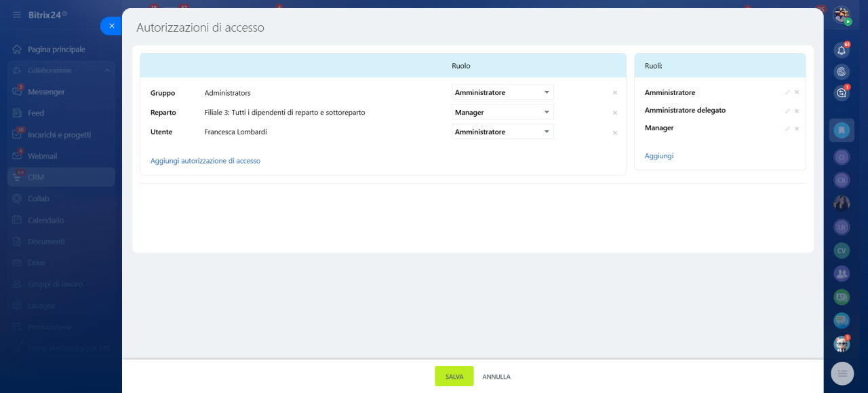Open Messenger from the left sidebar
868x393 pixels.
pyautogui.click(x=46, y=92)
